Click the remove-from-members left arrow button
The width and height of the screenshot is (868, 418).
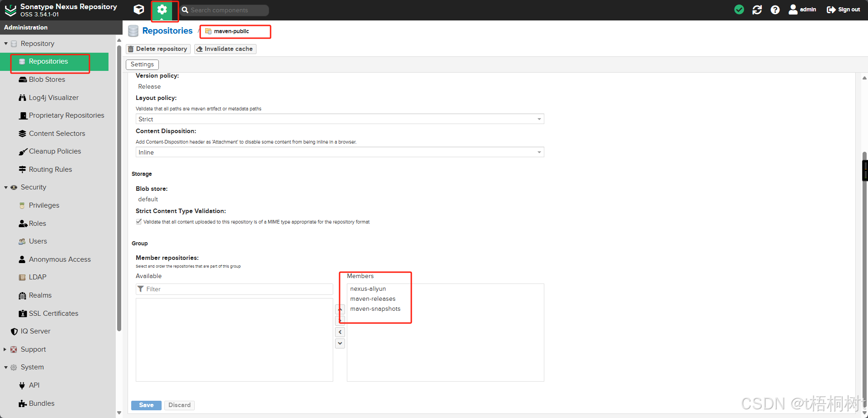340,332
